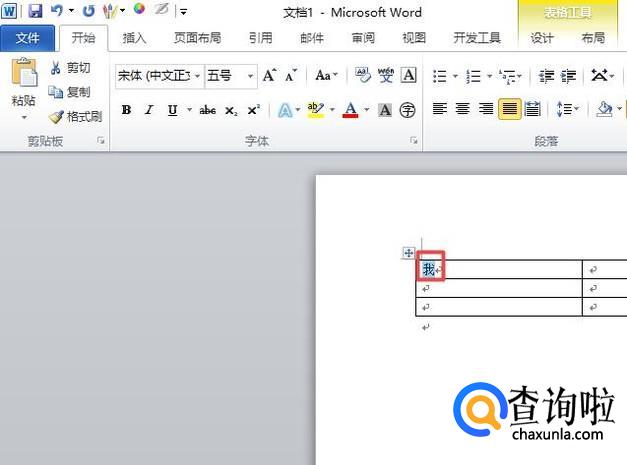Click the Redo repeat icon

(x=88, y=11)
